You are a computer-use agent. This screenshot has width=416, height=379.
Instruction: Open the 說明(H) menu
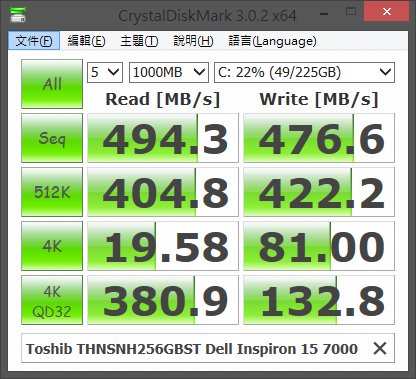[193, 41]
